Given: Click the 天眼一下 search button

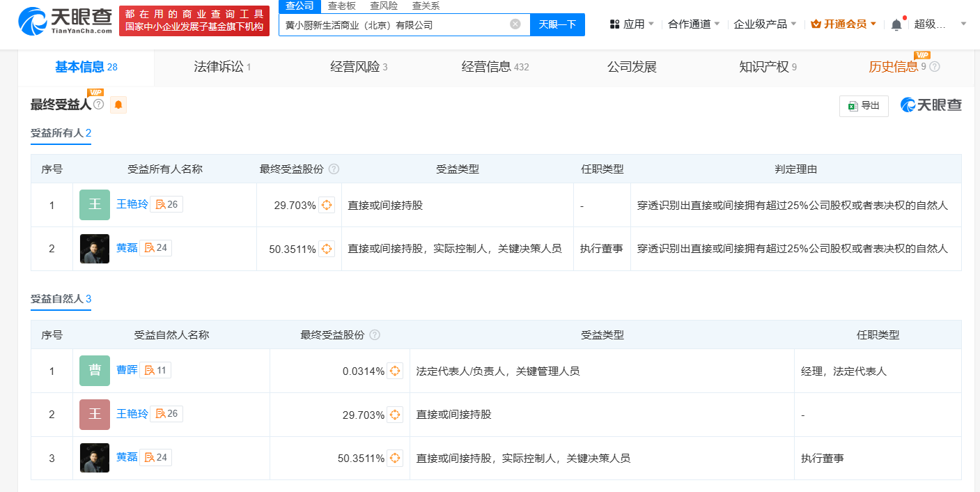Looking at the screenshot, I should pos(557,24).
